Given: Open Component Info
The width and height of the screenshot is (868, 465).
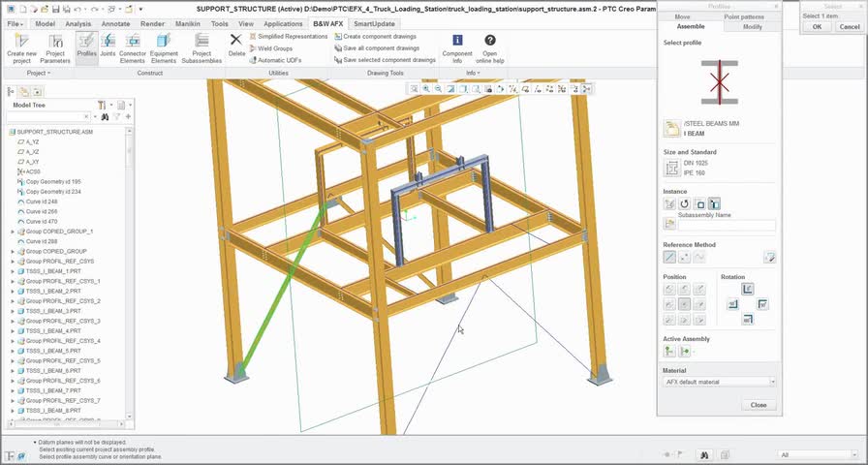Looking at the screenshot, I should pyautogui.click(x=457, y=47).
